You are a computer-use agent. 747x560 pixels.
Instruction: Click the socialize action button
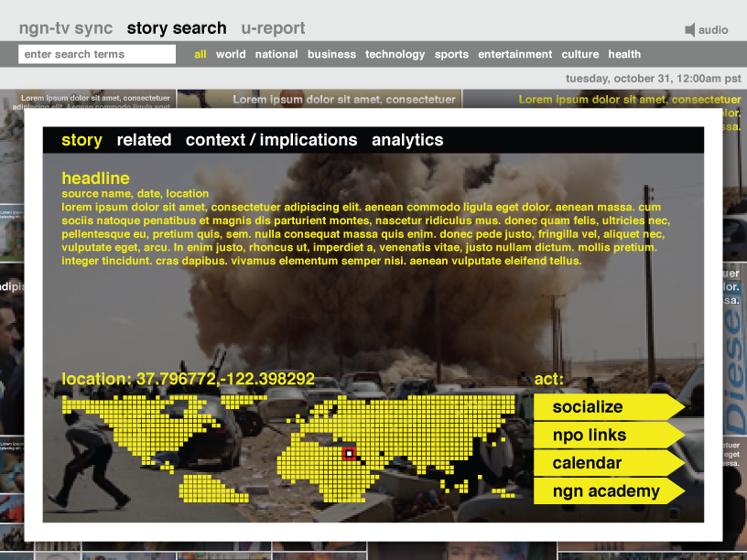click(610, 406)
